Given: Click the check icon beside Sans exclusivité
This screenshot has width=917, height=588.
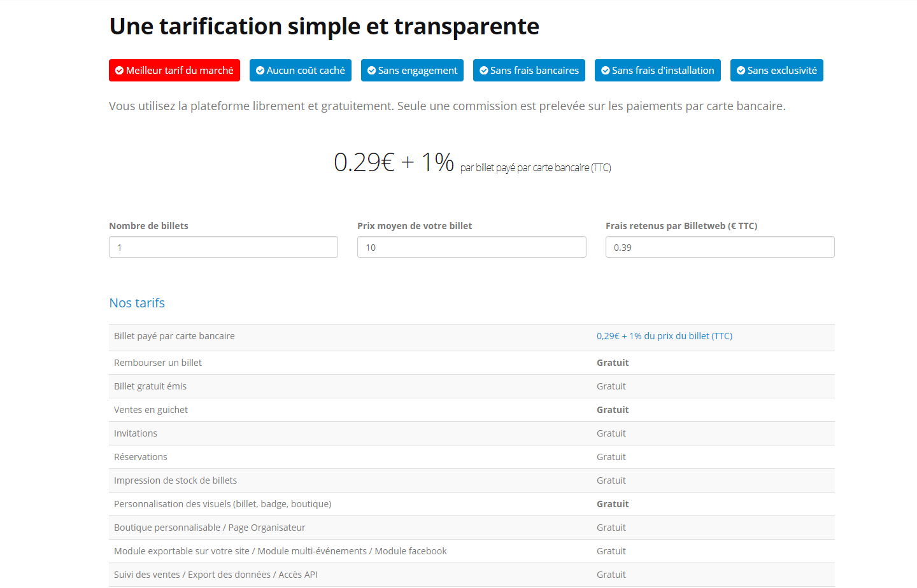Looking at the screenshot, I should click(x=741, y=71).
